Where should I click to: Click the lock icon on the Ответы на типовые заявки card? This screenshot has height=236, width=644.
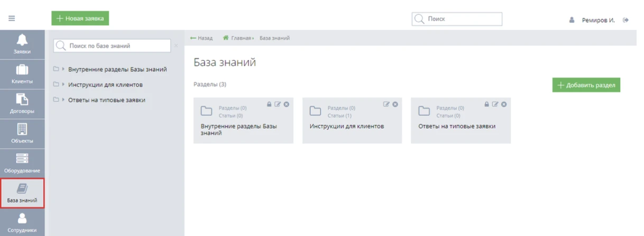point(487,104)
